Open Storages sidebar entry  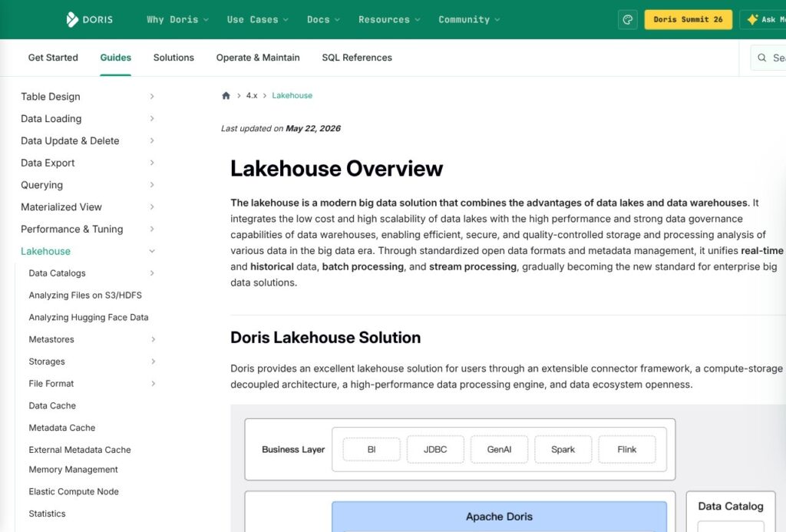47,361
